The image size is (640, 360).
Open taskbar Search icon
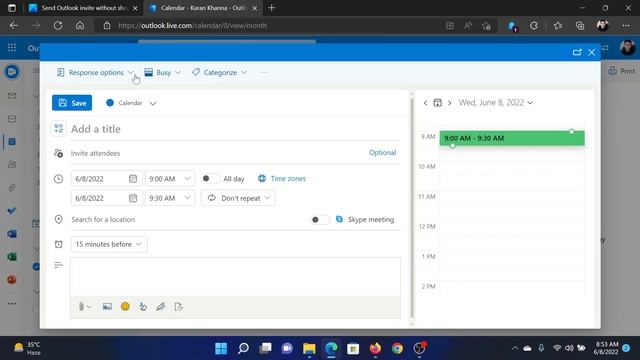(x=243, y=349)
